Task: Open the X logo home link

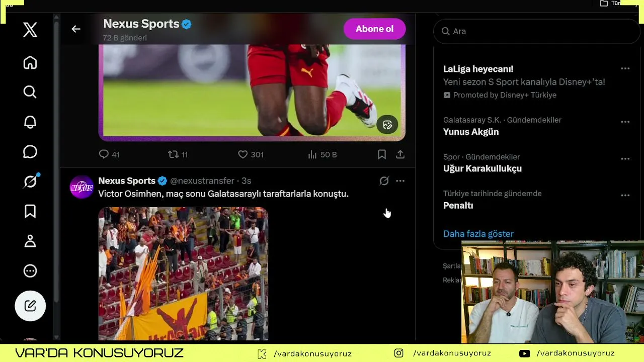Action: 30,30
